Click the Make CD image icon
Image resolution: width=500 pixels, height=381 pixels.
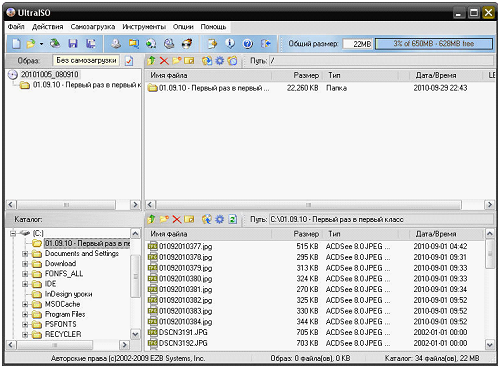[x=116, y=44]
